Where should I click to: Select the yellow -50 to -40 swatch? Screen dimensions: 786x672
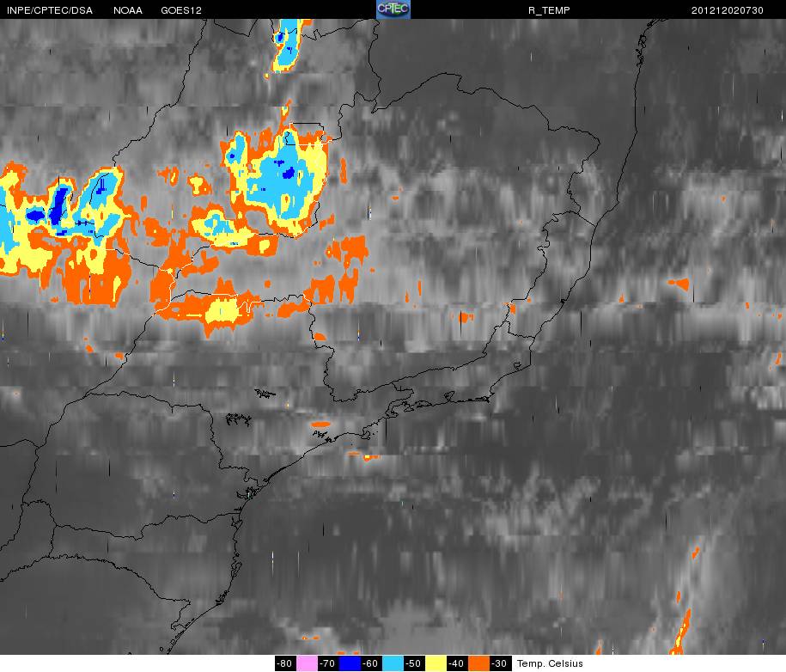436,663
